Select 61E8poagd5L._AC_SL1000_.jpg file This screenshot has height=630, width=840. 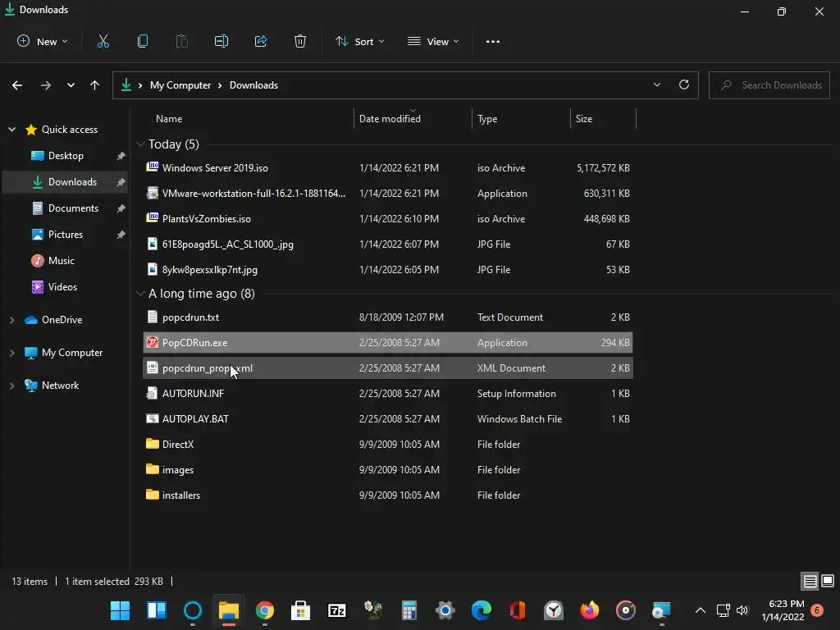pos(388,244)
